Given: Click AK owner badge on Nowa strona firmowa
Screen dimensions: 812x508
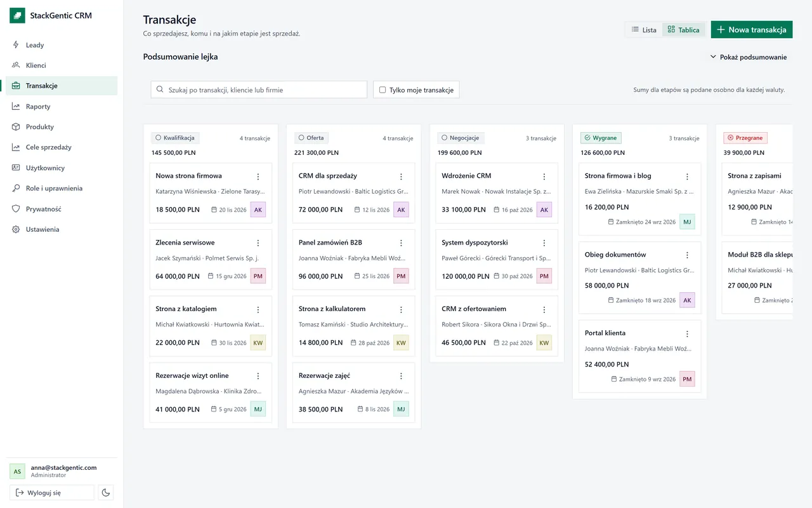Looking at the screenshot, I should click(x=258, y=210).
